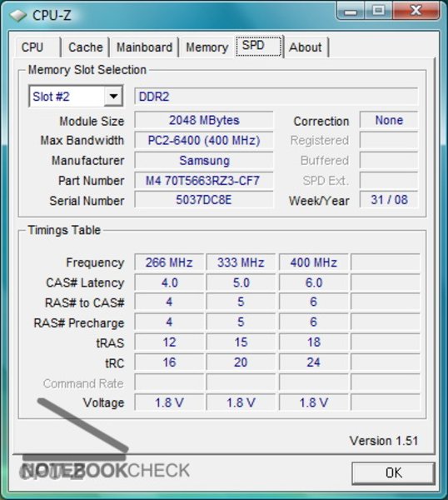This screenshot has height=500, width=448.
Task: Click the 400 MHz frequency cell
Action: [x=314, y=262]
